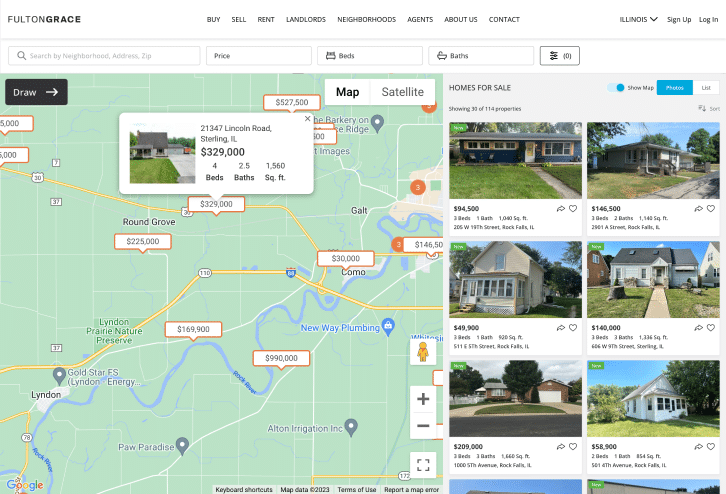Share the $209,000 listing
The width and height of the screenshot is (726, 494).
pos(561,447)
